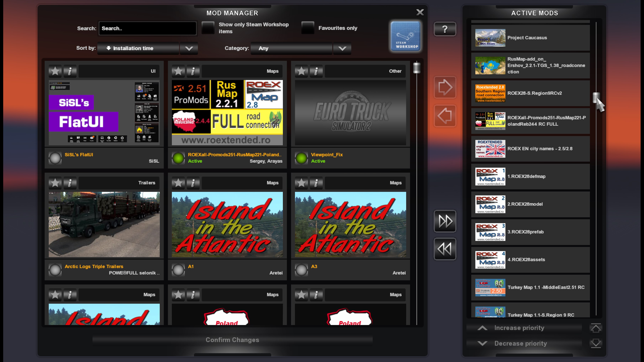This screenshot has width=644, height=362.
Task: Select ROEX28-S.Region9RCv2 active mod
Action: [x=530, y=93]
